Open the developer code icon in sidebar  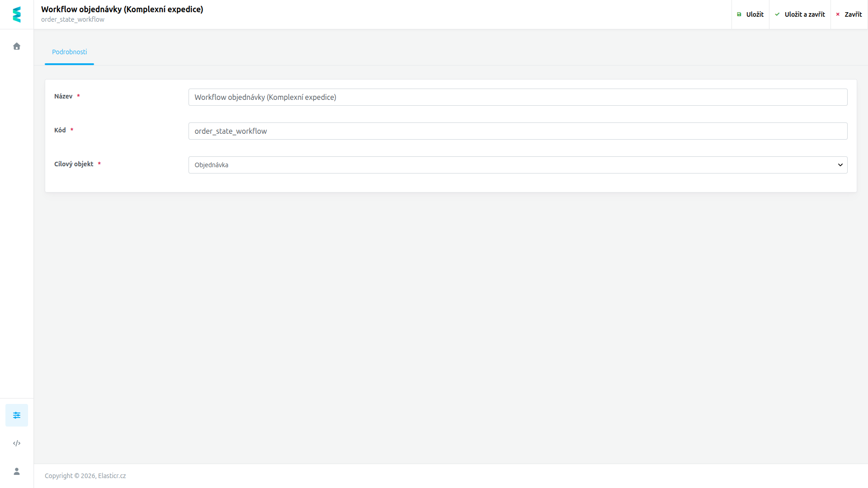click(x=17, y=443)
